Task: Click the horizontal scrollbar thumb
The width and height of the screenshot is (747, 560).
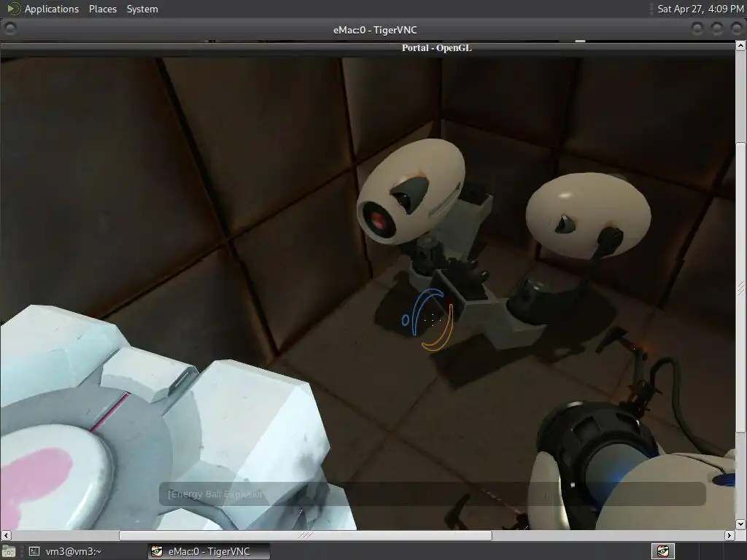Action: [305, 535]
